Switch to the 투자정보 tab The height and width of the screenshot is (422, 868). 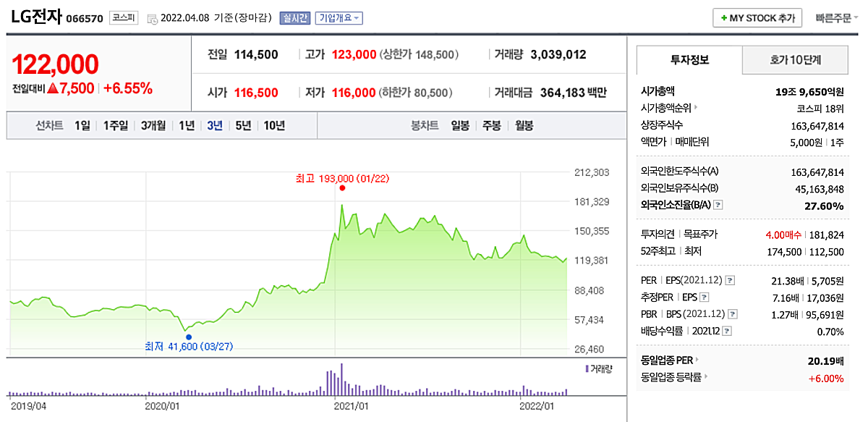[x=689, y=60]
